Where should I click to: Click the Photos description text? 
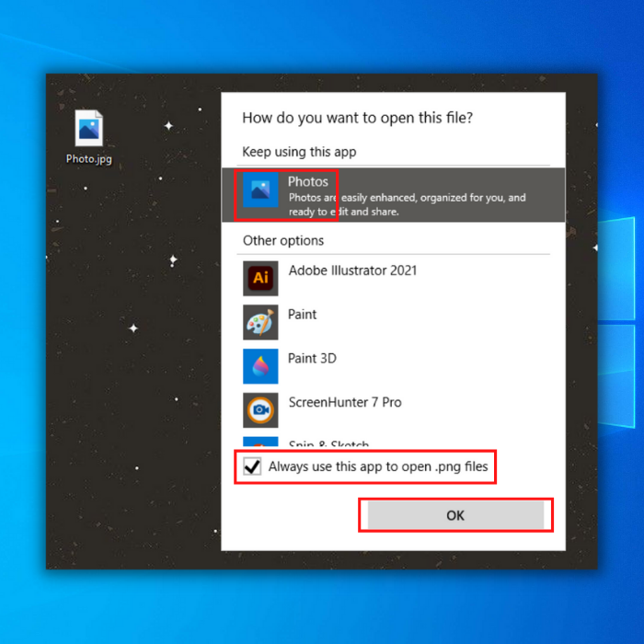click(x=407, y=204)
